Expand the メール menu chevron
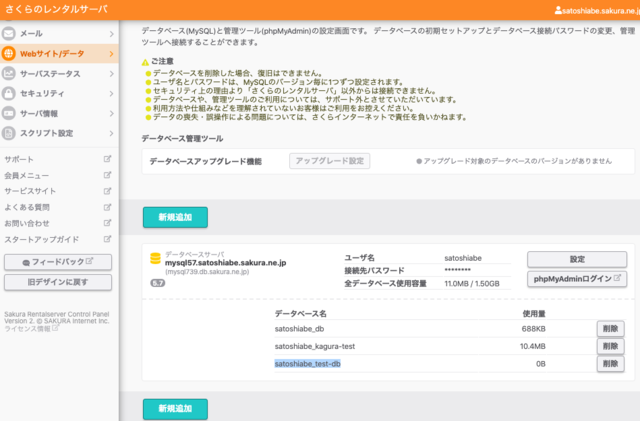 (111, 34)
